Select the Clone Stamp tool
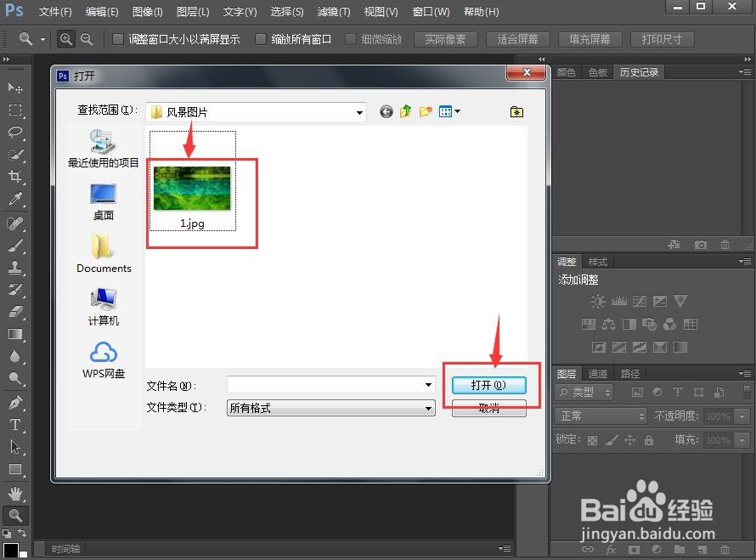Screen dimensions: 756x560 pos(15,268)
